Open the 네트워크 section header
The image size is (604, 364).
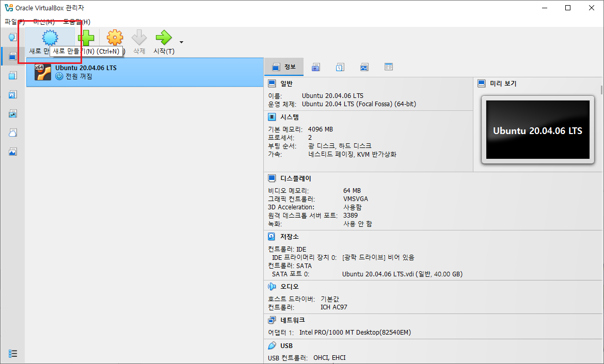click(x=292, y=320)
